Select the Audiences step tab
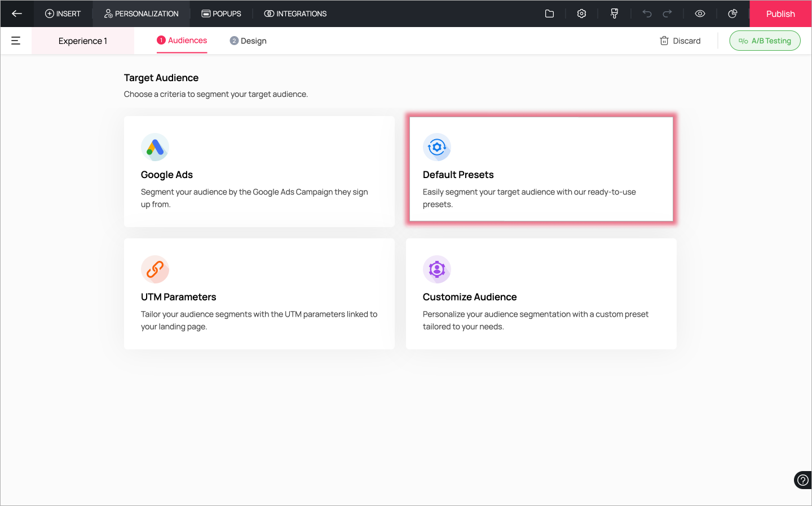The width and height of the screenshot is (812, 506). [x=182, y=41]
